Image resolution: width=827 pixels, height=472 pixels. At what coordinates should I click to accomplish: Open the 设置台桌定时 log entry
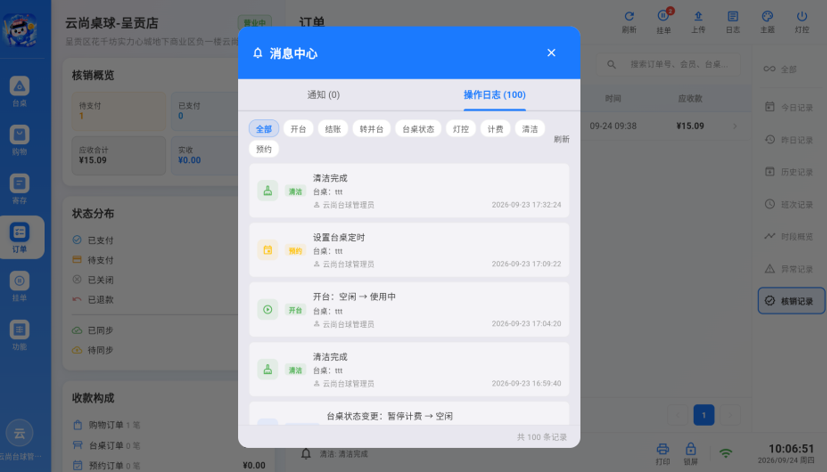(409, 250)
